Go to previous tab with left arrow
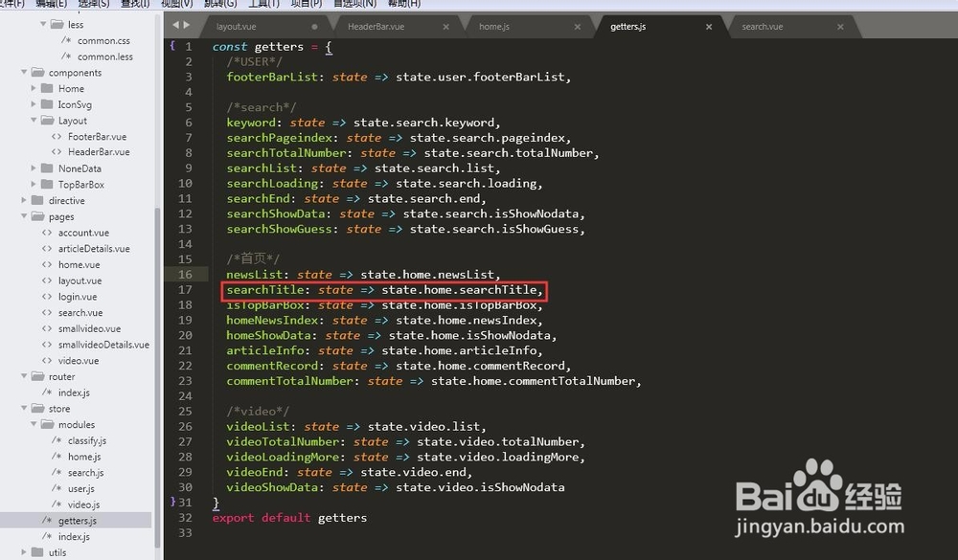Image resolution: width=958 pixels, height=560 pixels. pyautogui.click(x=176, y=25)
